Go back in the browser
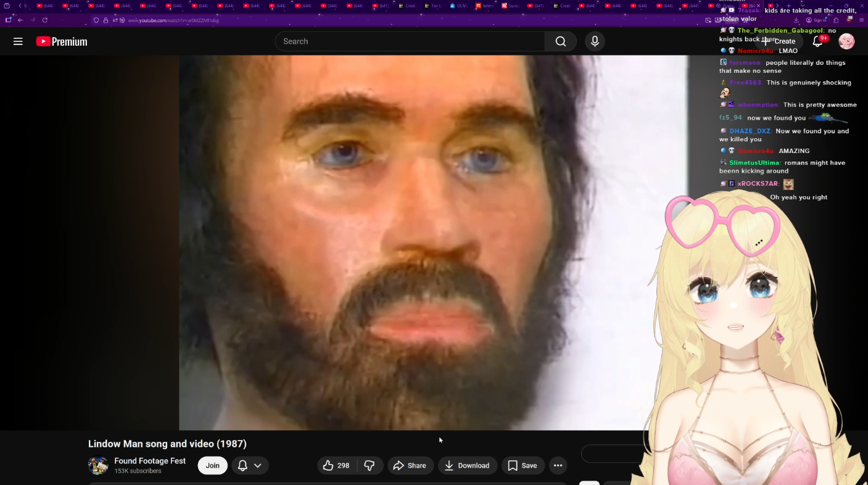Viewport: 868px width, 485px height. coord(20,20)
